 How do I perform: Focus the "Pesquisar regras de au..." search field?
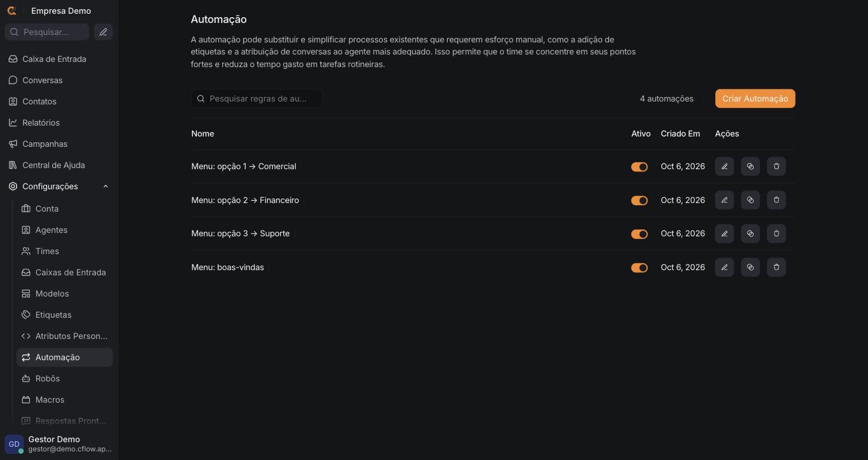pos(257,99)
